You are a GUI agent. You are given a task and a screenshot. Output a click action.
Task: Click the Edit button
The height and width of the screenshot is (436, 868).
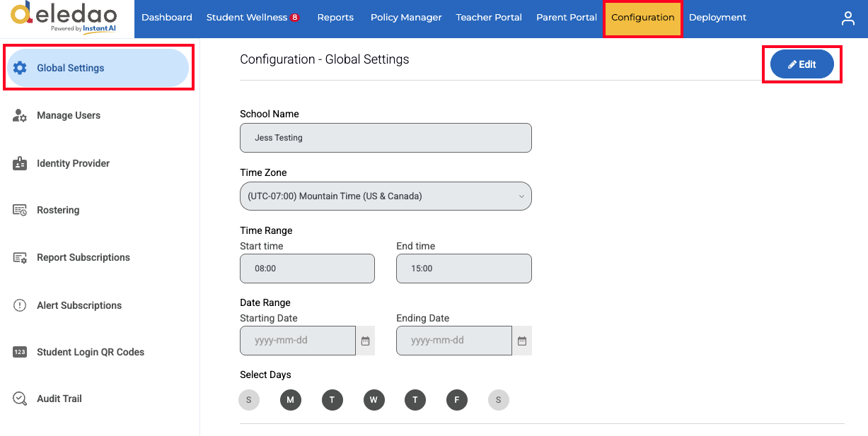802,64
